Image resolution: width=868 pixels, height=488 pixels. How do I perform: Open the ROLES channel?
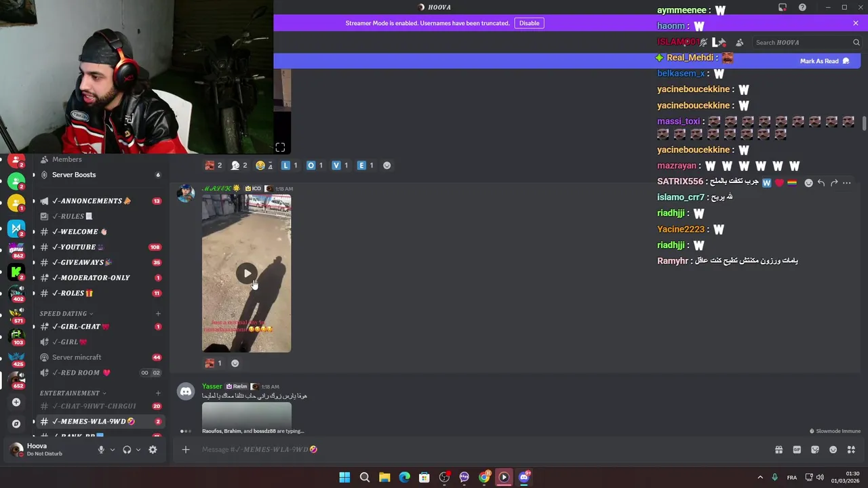click(x=98, y=293)
